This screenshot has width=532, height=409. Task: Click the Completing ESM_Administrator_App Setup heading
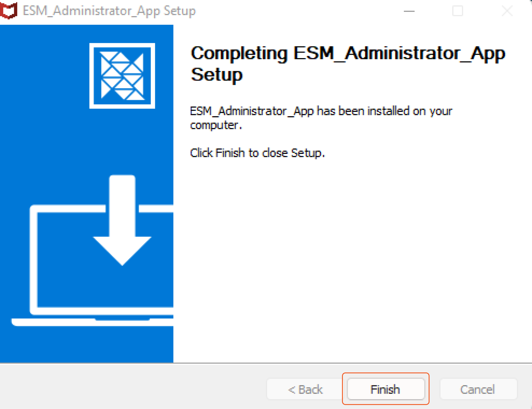tap(348, 64)
